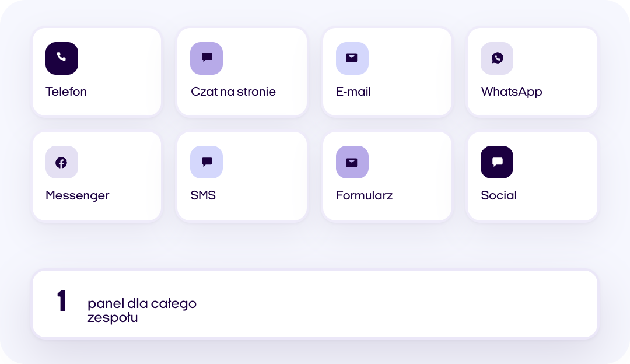This screenshot has width=630, height=364.
Task: Click the E-mail envelope icon
Action: click(x=352, y=58)
